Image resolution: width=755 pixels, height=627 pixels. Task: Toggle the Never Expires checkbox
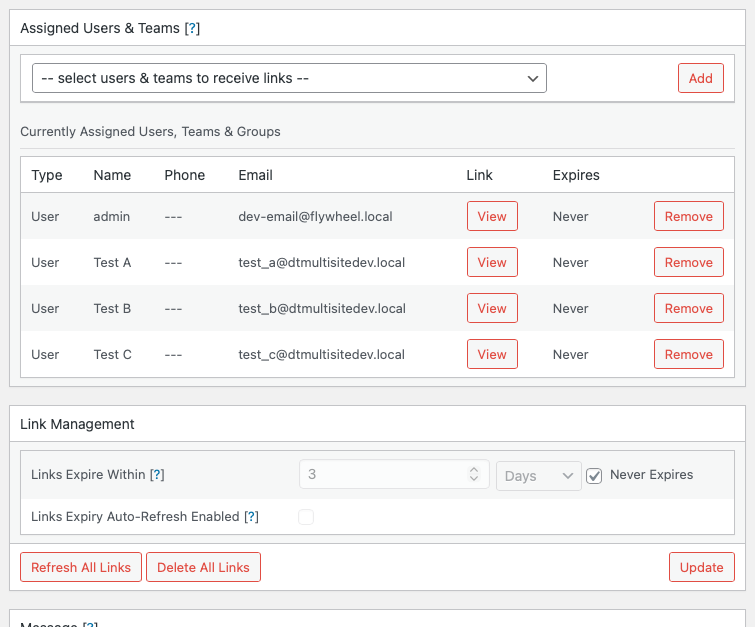pyautogui.click(x=594, y=476)
